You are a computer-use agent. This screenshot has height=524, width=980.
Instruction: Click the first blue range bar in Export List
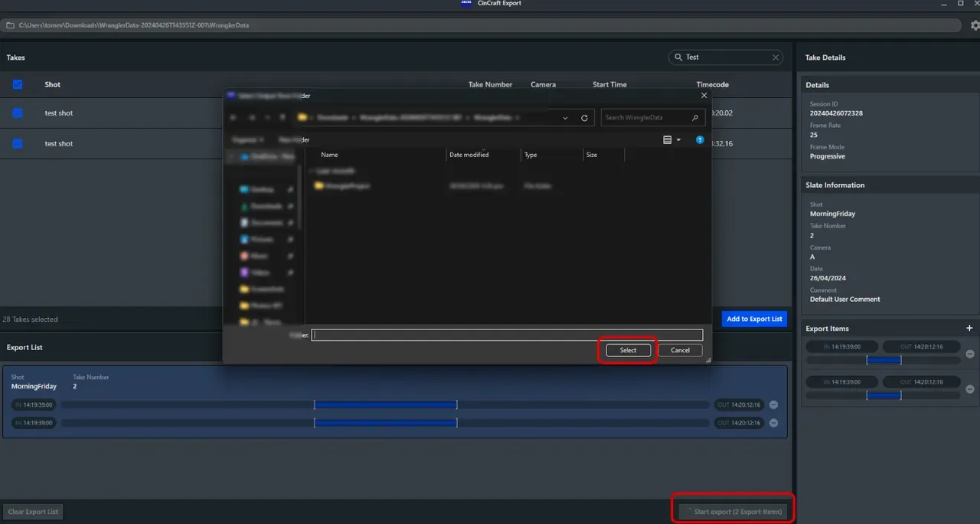click(385, 404)
